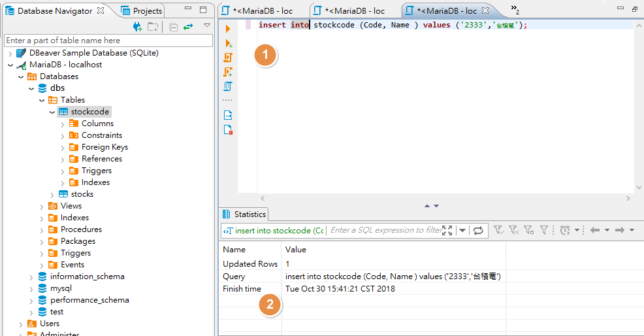
Task: Click the new folder icon in Navigator toolbar
Action: (153, 27)
